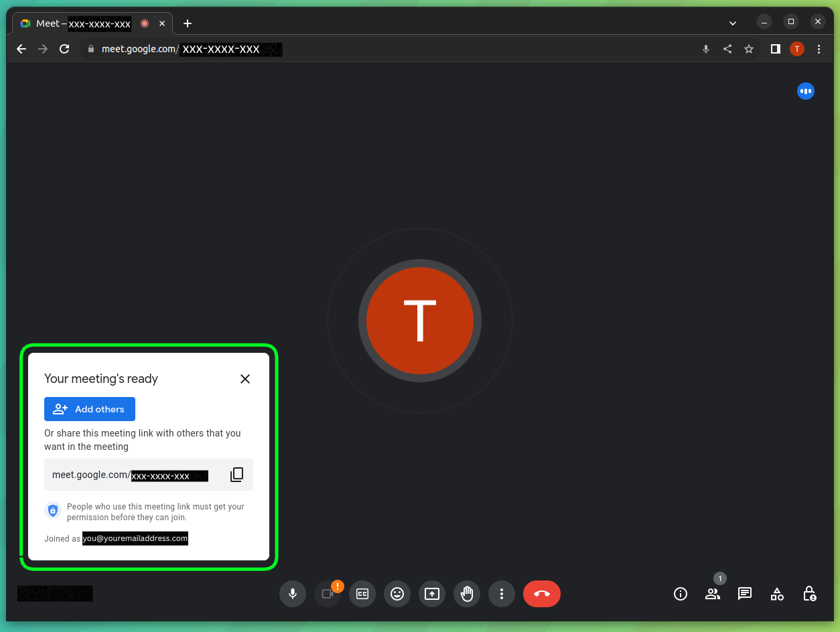Open the Activities icon
Viewport: 840px width, 632px height.
coord(776,594)
